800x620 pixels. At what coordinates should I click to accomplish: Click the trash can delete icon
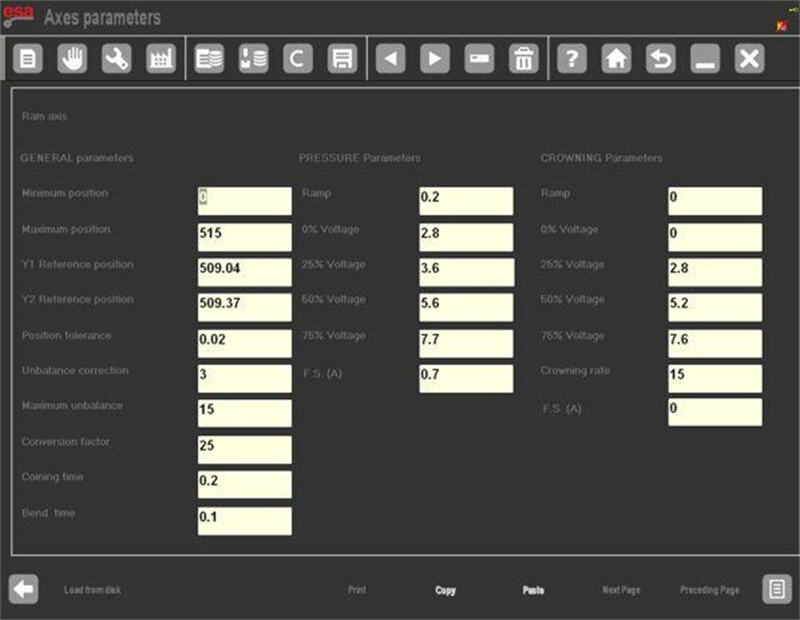click(524, 59)
